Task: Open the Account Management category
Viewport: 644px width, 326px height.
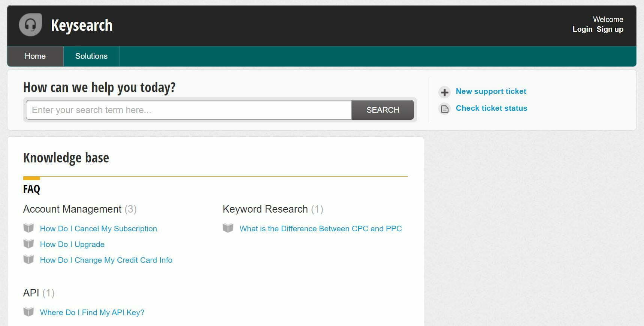Action: tap(72, 209)
